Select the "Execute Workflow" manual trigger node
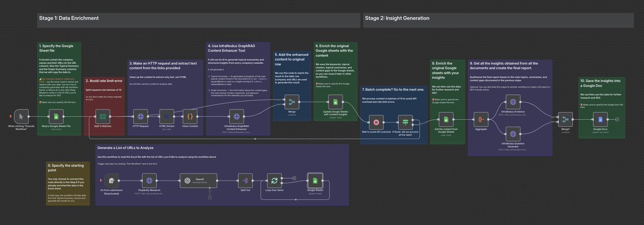Screen dimensions: 644x225 click(21, 115)
